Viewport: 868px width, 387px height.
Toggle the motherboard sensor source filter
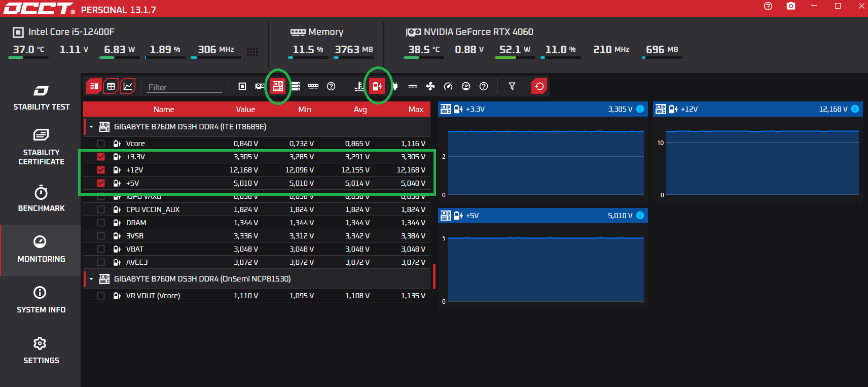pyautogui.click(x=278, y=86)
